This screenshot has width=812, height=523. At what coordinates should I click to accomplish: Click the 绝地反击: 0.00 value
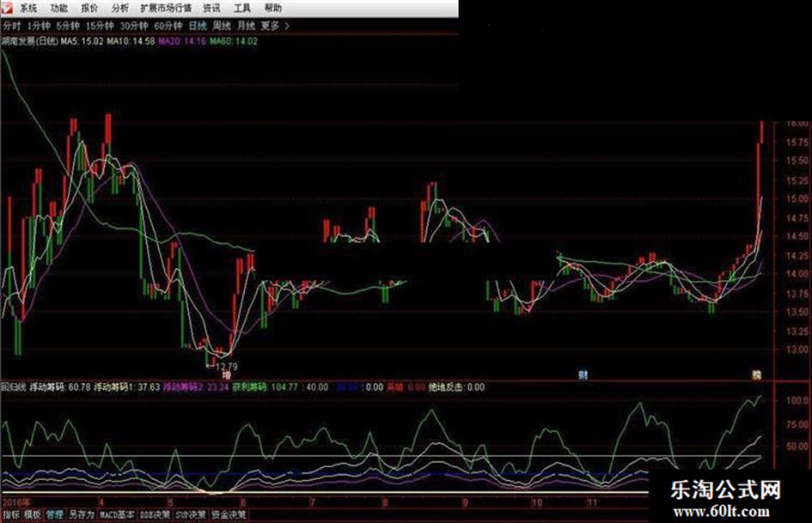[456, 386]
